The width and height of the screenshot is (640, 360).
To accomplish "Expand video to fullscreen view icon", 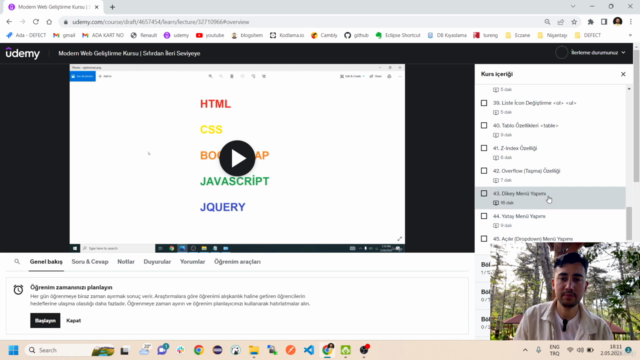I will pyautogui.click(x=400, y=239).
